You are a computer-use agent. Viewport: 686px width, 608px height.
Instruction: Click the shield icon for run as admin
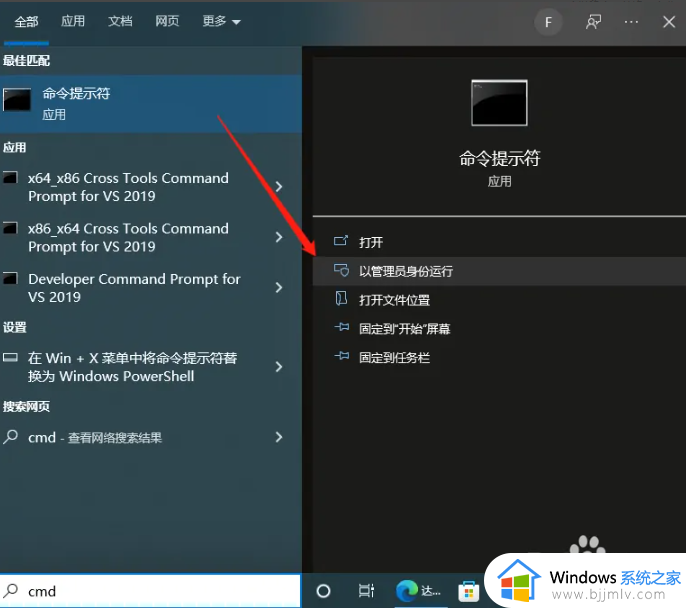pos(341,270)
